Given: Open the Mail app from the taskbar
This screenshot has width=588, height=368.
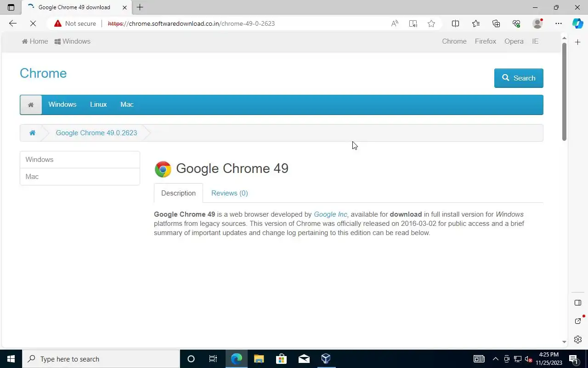Looking at the screenshot, I should 304,359.
